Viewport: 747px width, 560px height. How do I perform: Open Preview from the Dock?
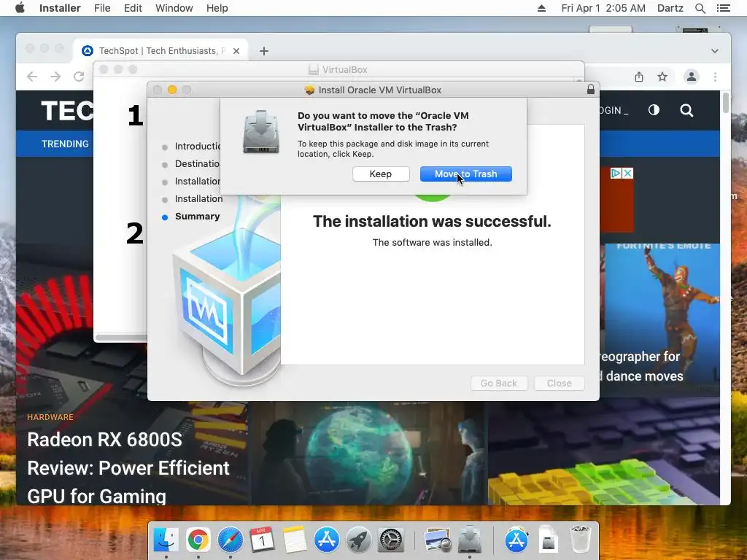[438, 540]
